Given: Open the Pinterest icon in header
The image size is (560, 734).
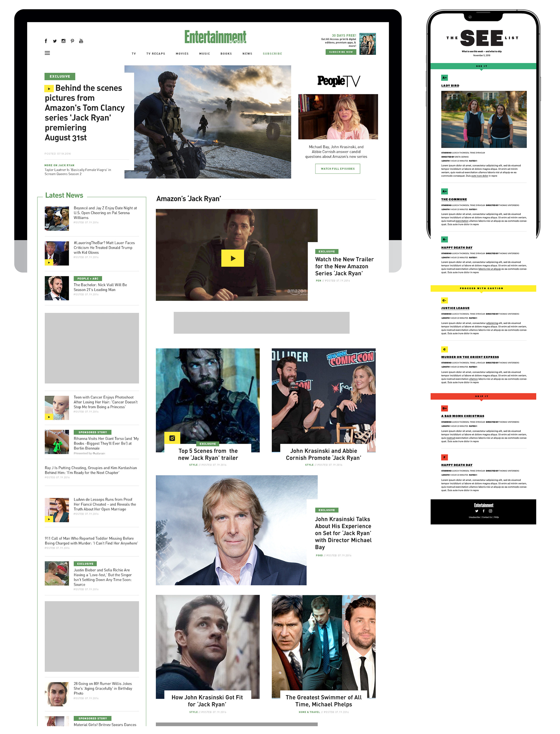Looking at the screenshot, I should tap(72, 41).
